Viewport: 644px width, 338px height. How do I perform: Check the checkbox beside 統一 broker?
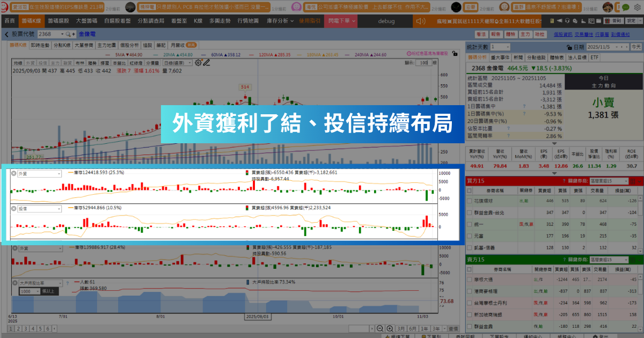[x=470, y=225]
